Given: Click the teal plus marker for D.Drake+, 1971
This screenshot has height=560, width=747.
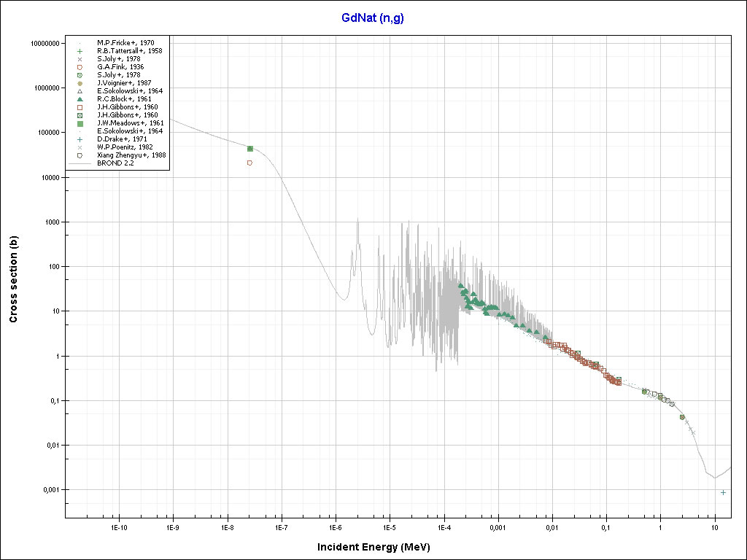Looking at the screenshot, I should click(80, 139).
